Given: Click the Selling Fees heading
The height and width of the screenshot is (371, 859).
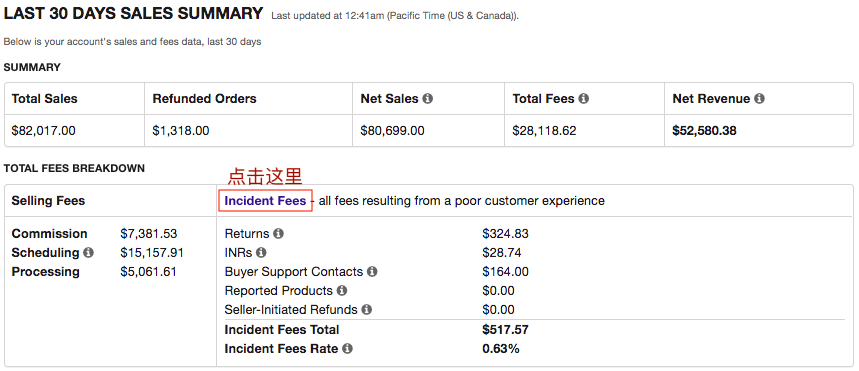Looking at the screenshot, I should pyautogui.click(x=48, y=201).
